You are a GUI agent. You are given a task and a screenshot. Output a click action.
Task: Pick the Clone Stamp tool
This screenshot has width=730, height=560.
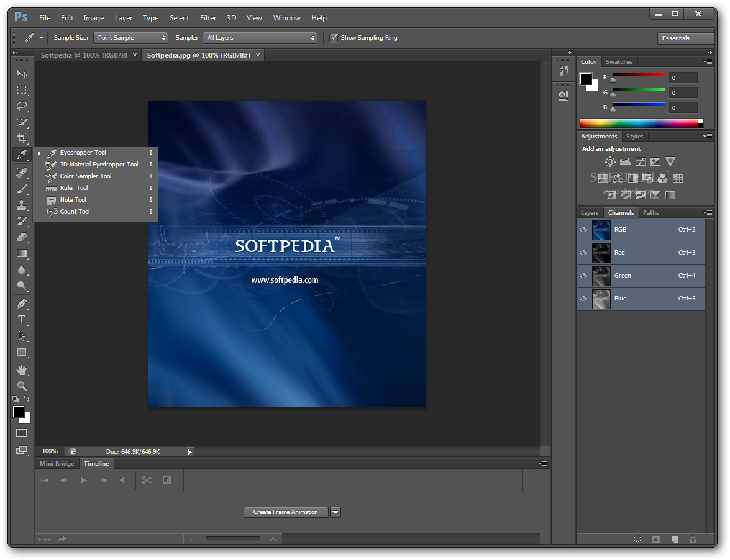tap(22, 204)
